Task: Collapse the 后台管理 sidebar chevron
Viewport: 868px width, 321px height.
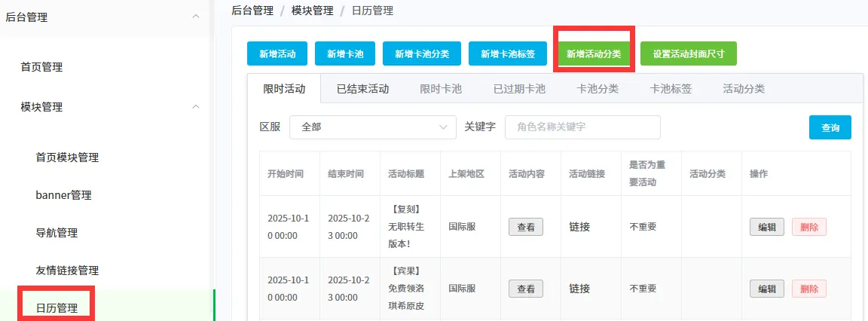Action: [x=196, y=17]
